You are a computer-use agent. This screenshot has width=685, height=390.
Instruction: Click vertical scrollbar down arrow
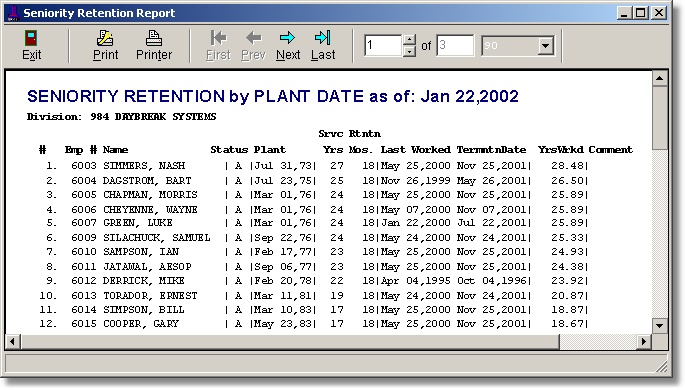click(x=659, y=325)
